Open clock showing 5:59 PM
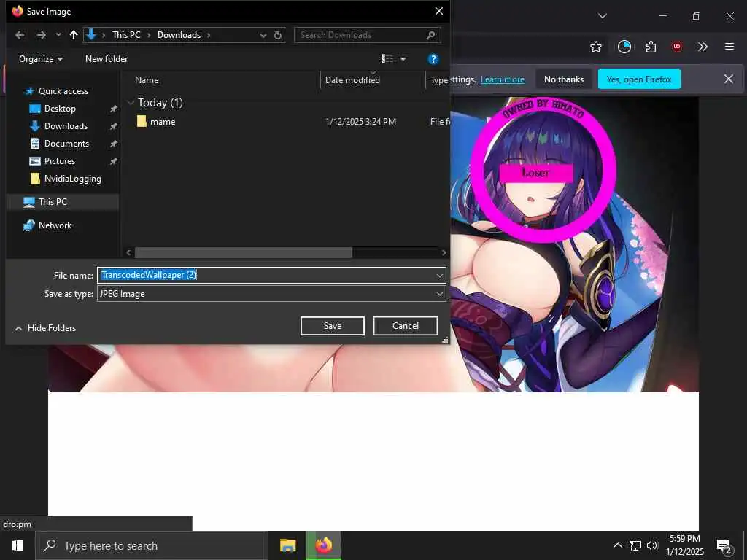This screenshot has height=560, width=747. tap(684, 545)
